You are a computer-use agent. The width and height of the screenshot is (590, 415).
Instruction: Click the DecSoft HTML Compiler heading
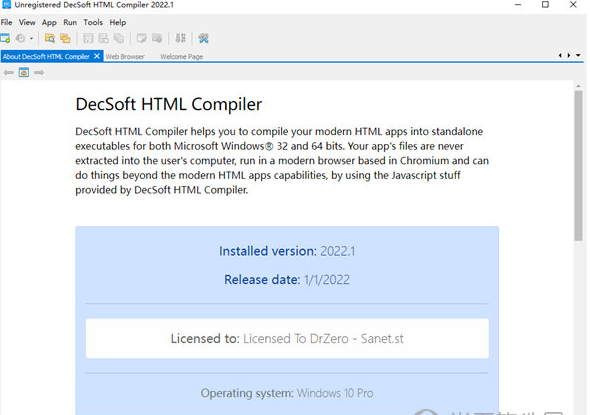click(169, 104)
